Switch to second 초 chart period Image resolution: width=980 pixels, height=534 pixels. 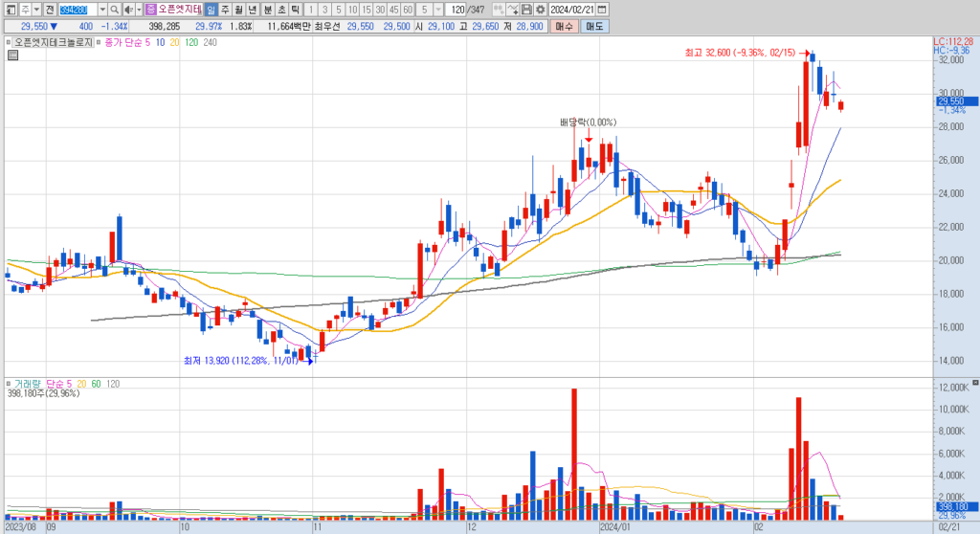point(282,10)
